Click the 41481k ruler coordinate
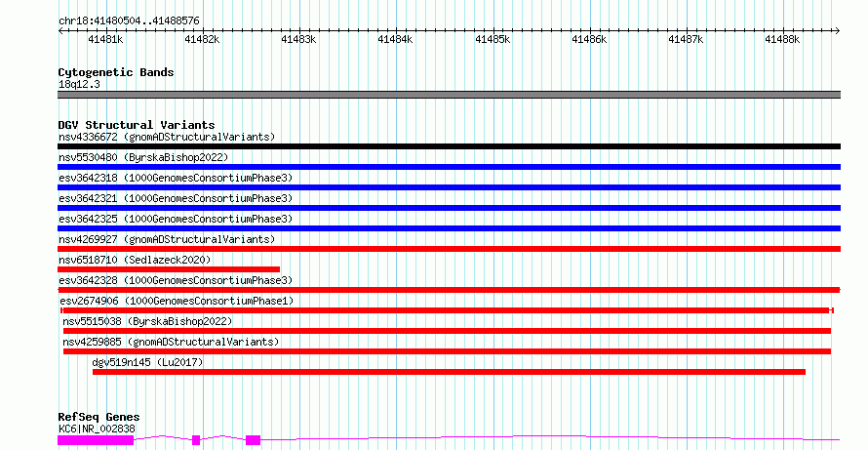This screenshot has width=868, height=450. point(105,40)
